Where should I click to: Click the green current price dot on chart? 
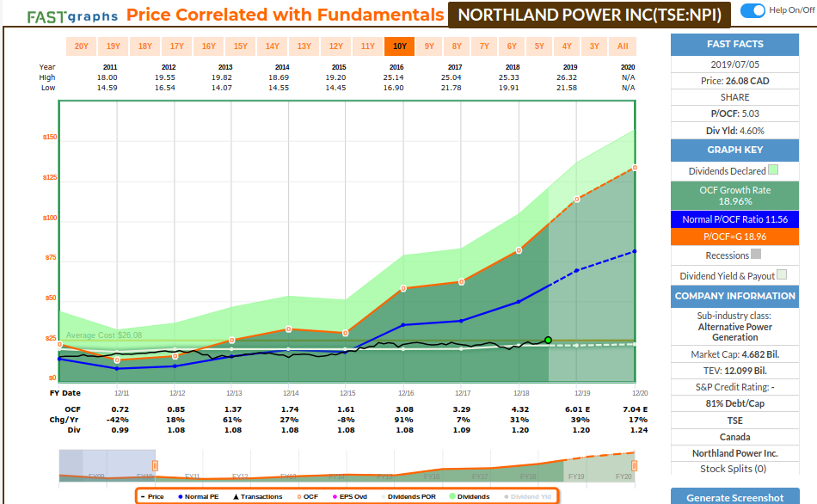tap(548, 341)
